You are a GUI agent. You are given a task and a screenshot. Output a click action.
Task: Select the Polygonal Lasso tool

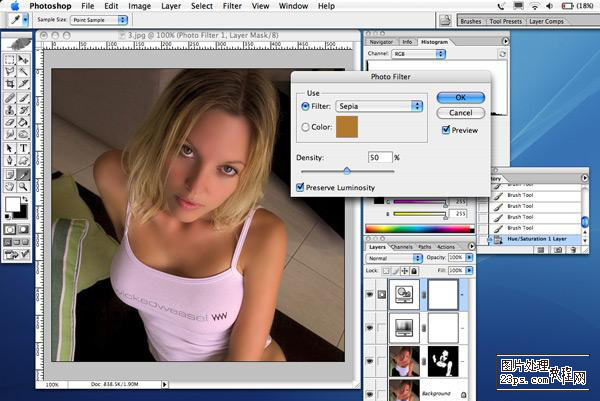pyautogui.click(x=10, y=72)
